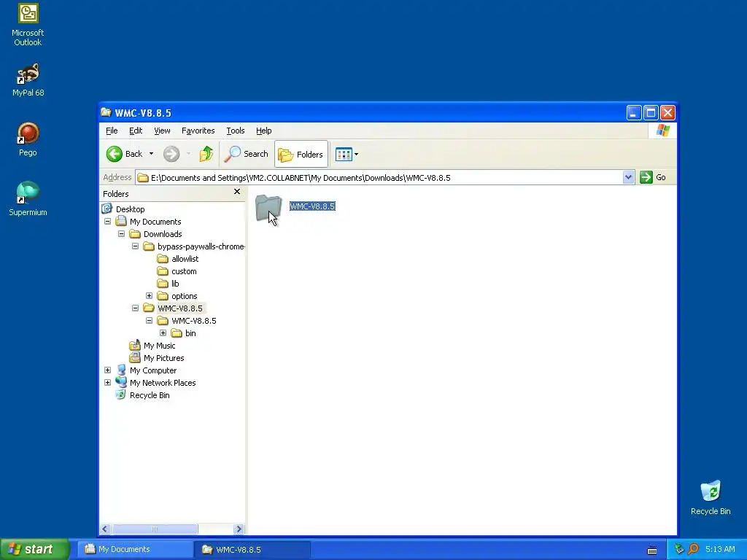Select bypass-paywalls-chrome folder in tree
The image size is (747, 560).
click(201, 246)
